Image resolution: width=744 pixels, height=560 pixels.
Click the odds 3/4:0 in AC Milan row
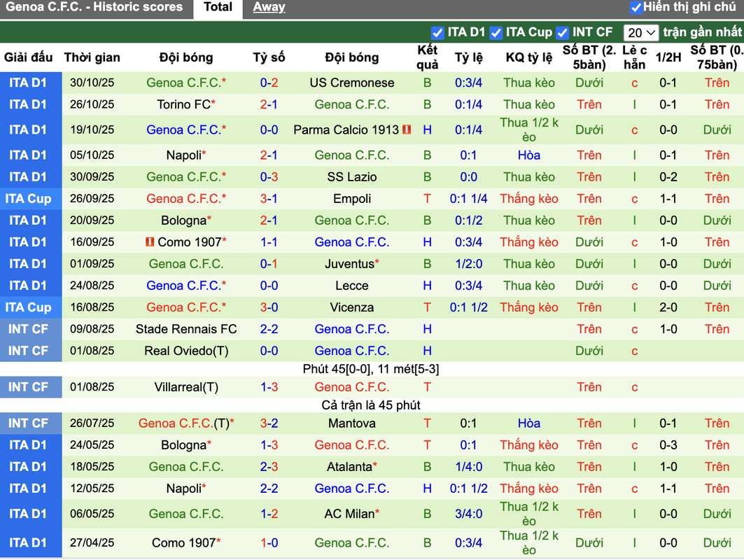click(x=468, y=514)
